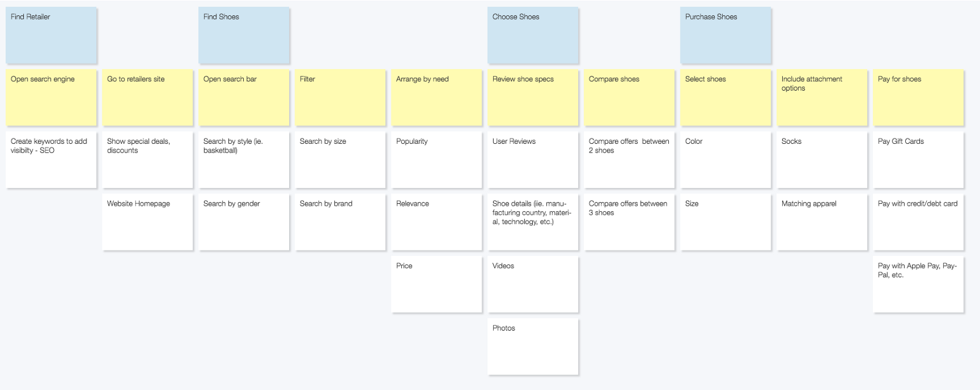Click the Arrange by need card
The image size is (980, 390).
(437, 97)
